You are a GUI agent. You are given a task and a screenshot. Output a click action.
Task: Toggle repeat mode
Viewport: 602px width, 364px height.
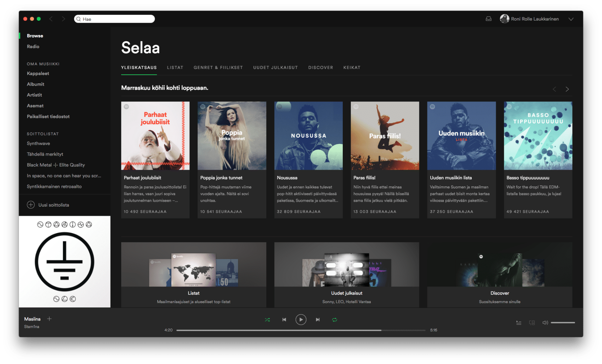(334, 319)
